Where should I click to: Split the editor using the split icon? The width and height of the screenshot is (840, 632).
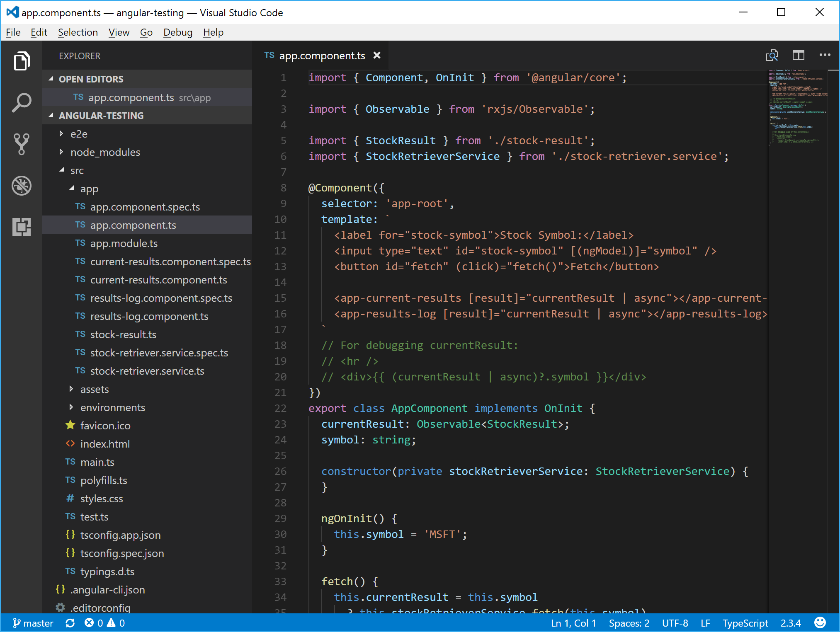[799, 55]
